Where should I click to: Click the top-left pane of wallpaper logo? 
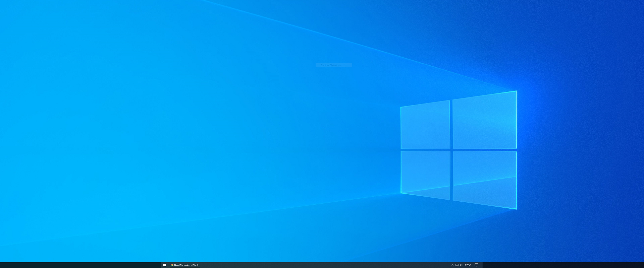425,125
